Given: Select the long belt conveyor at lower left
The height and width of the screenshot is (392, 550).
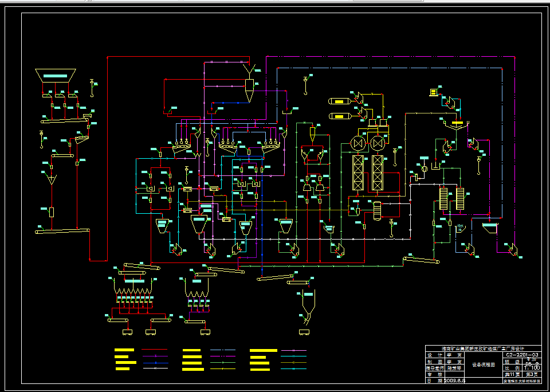Looking at the screenshot, I should pyautogui.click(x=62, y=231).
